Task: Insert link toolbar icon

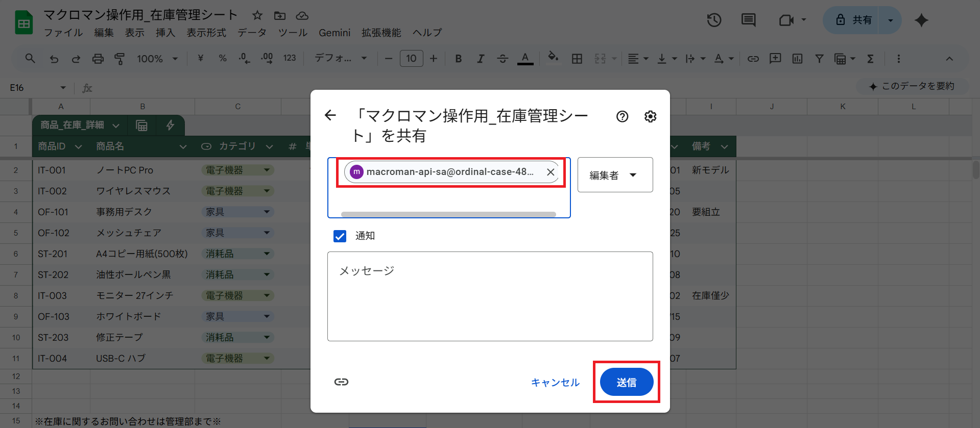Action: [753, 59]
